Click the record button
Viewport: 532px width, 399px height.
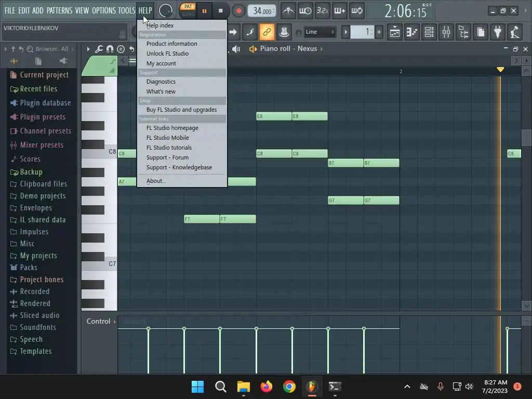tap(238, 11)
